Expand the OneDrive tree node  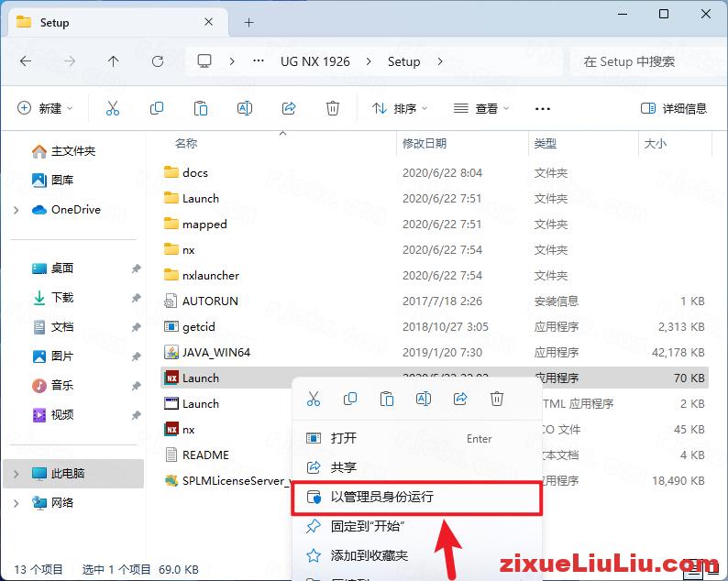(17, 210)
